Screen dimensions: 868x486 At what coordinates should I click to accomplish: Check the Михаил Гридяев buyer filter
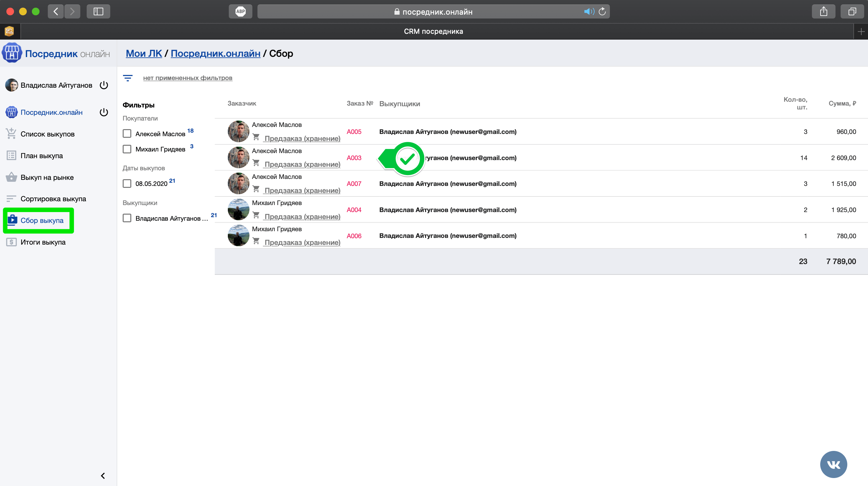pos(127,149)
